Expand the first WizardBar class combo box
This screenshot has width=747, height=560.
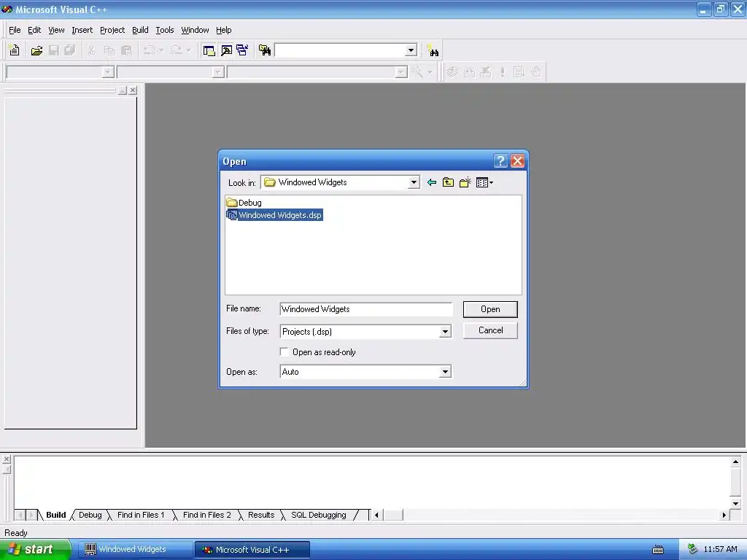tap(108, 72)
